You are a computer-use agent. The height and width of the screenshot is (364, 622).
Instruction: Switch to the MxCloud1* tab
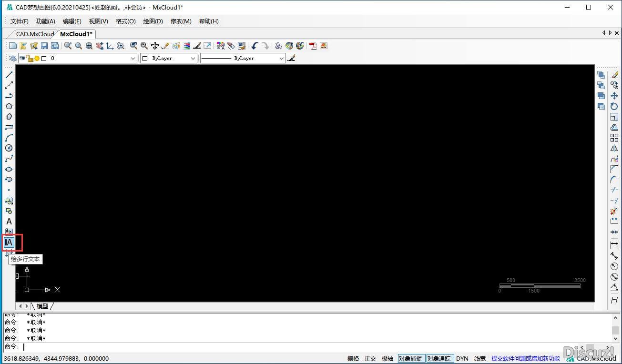tap(76, 34)
